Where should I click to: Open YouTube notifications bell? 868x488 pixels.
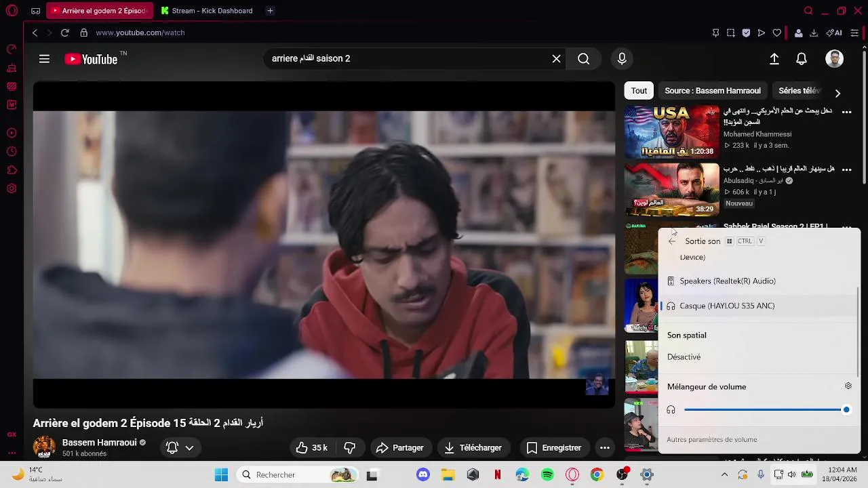tap(802, 59)
